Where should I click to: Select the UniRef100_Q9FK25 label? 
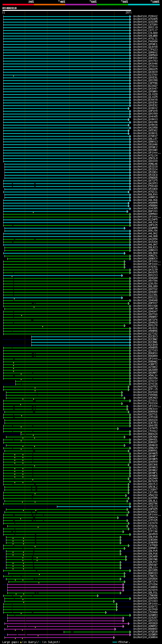pos(145,225)
